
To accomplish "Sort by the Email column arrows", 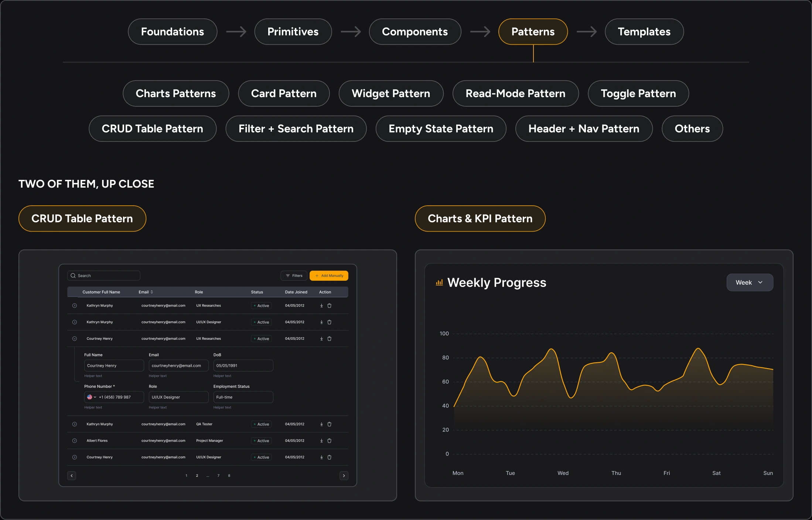I will (152, 292).
